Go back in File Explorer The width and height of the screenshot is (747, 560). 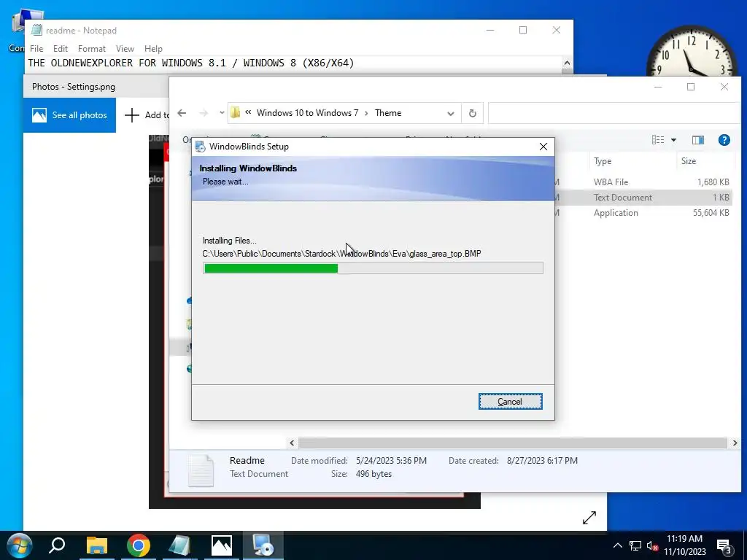click(182, 113)
